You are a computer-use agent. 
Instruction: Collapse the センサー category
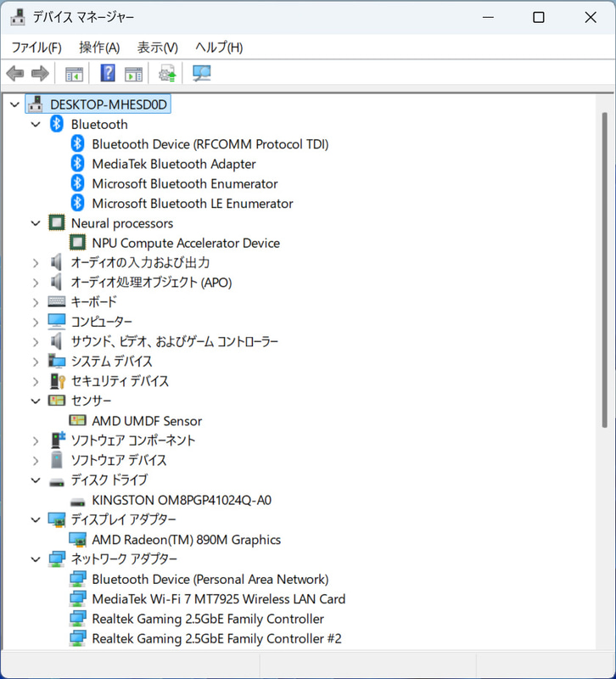[x=36, y=401]
